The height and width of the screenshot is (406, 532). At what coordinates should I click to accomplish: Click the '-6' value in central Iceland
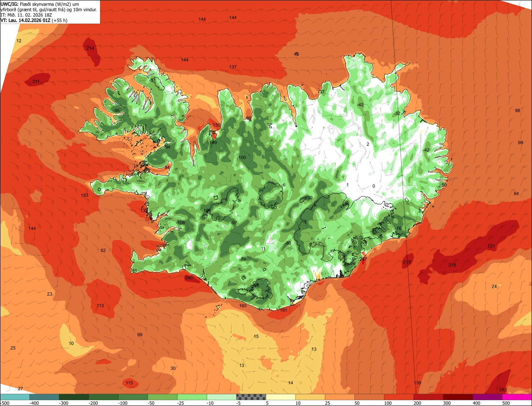coord(283,185)
